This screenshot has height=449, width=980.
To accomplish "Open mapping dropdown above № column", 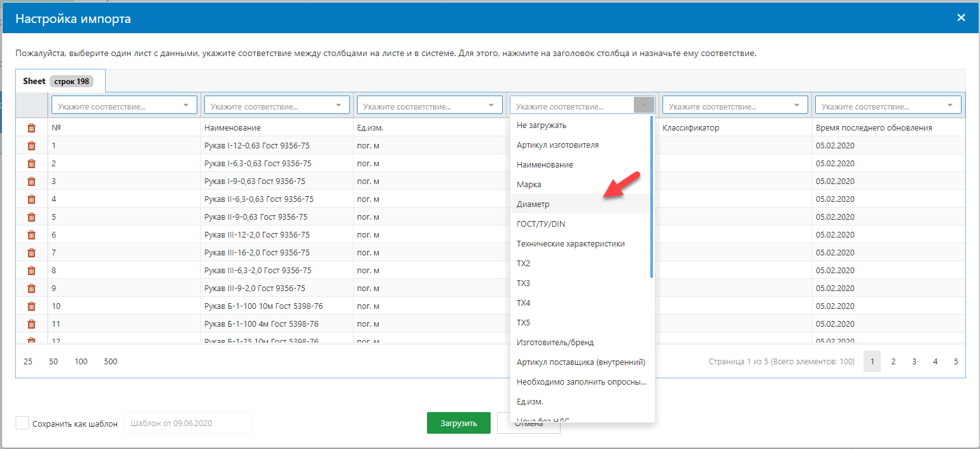I will (x=124, y=105).
